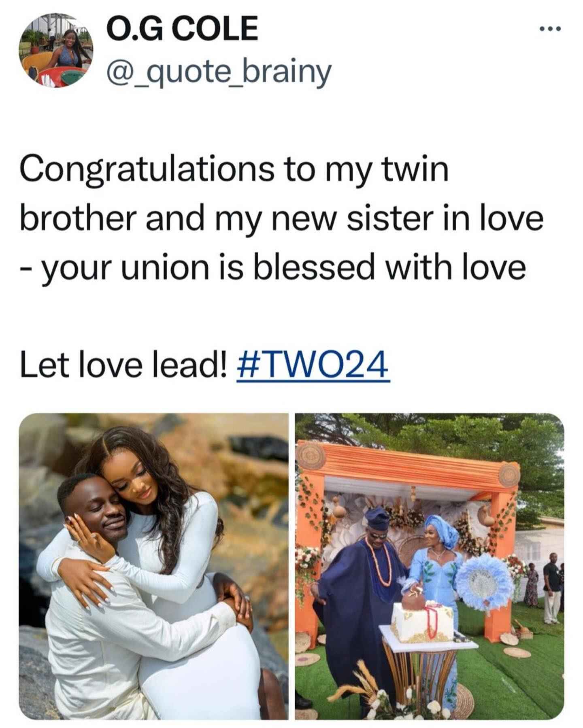Viewport: 583px width, 728px height.
Task: Click the display name O.G COLE
Action: click(182, 29)
